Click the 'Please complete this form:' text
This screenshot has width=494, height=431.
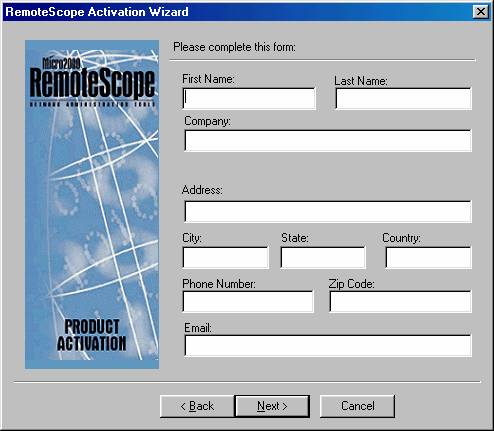pyautogui.click(x=234, y=47)
